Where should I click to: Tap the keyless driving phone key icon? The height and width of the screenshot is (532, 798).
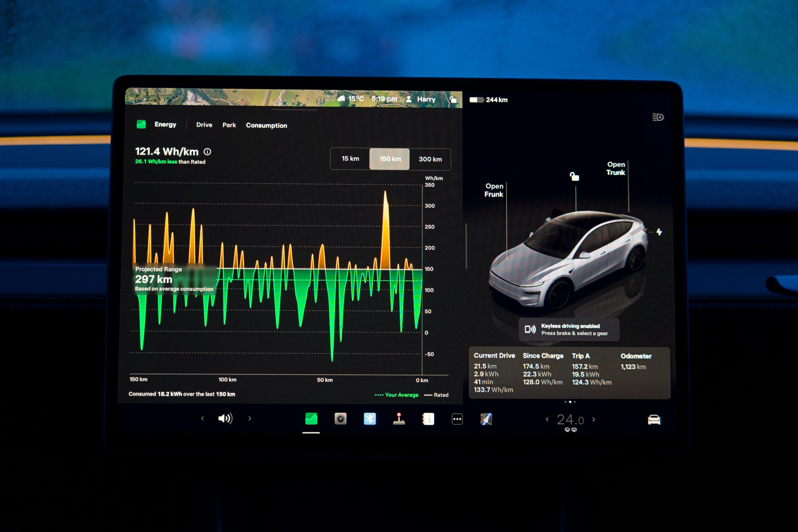530,329
